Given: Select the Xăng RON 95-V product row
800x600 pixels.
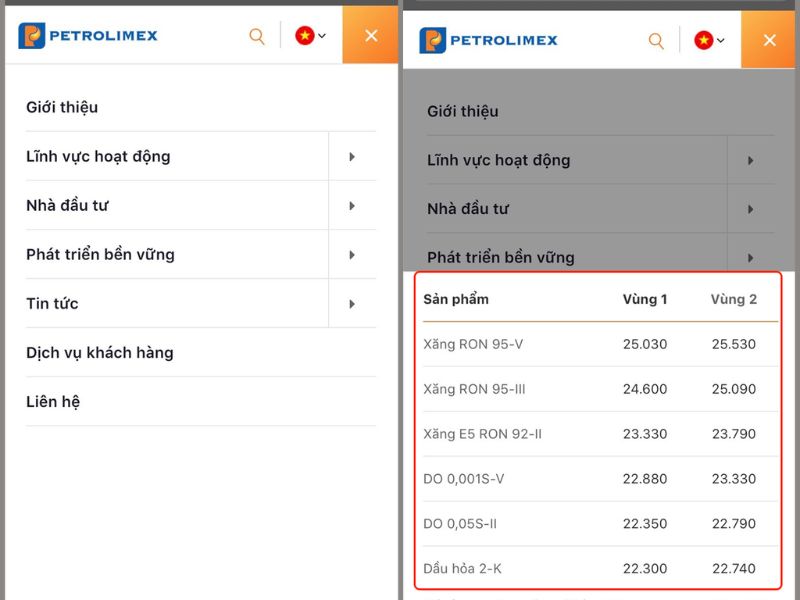Looking at the screenshot, I should 600,344.
